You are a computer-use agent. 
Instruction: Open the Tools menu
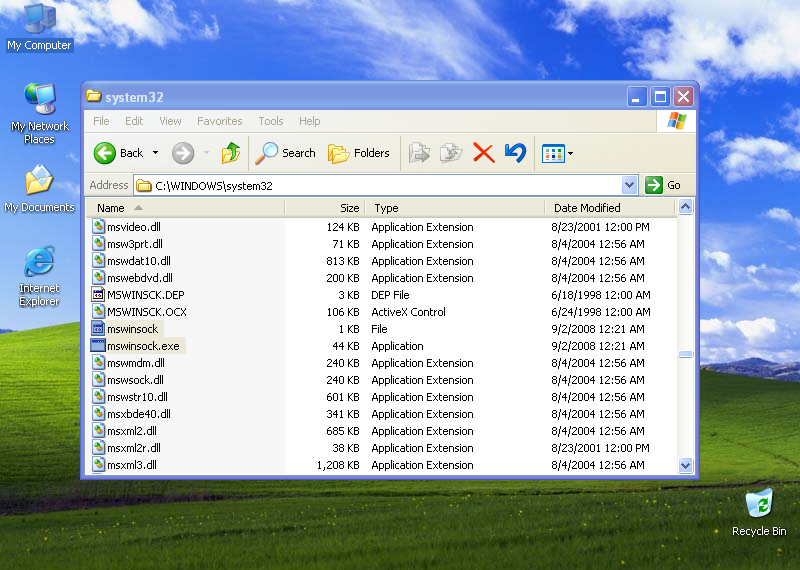click(271, 121)
